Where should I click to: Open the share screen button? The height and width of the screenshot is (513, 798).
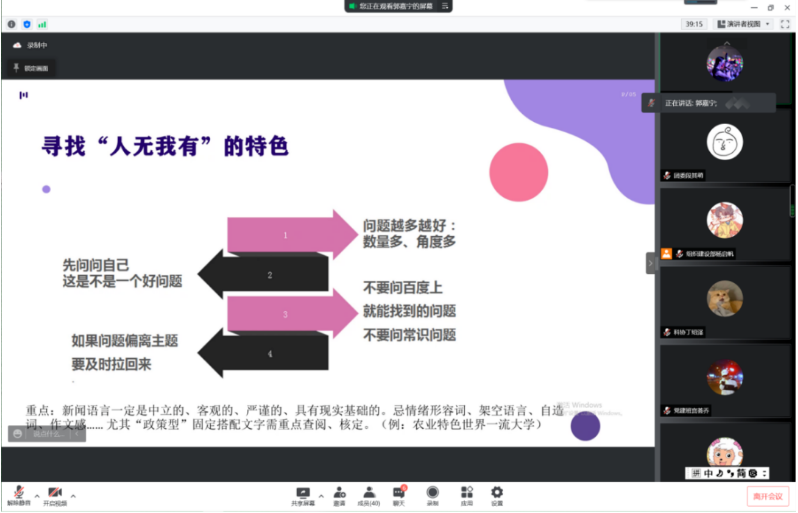[x=303, y=495]
